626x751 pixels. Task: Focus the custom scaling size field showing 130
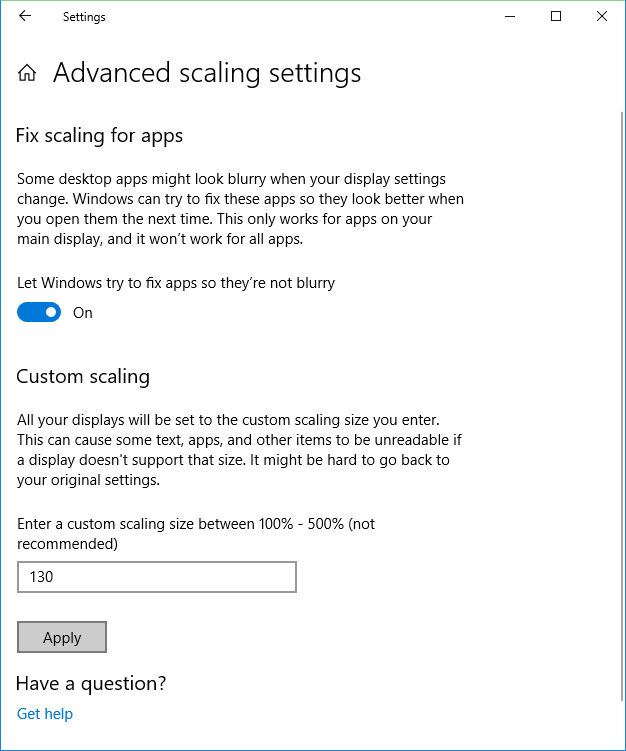coord(157,577)
